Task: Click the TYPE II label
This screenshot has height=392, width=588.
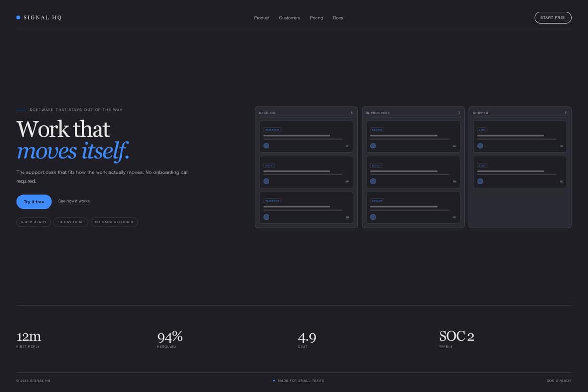Action: tap(445, 347)
